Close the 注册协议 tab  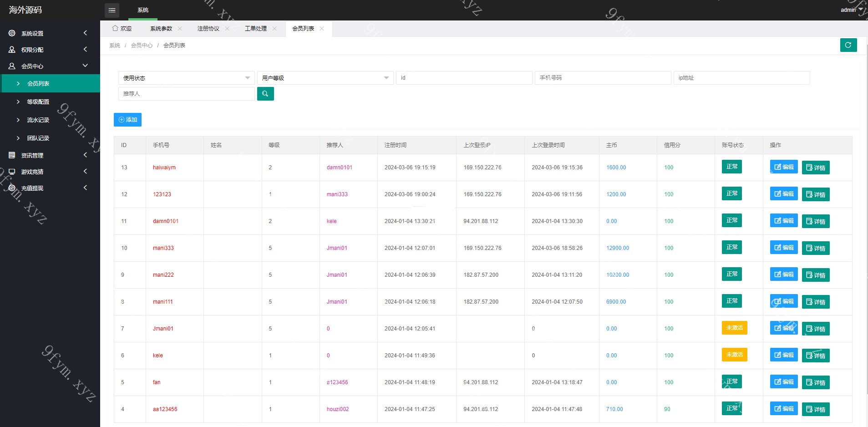click(227, 28)
